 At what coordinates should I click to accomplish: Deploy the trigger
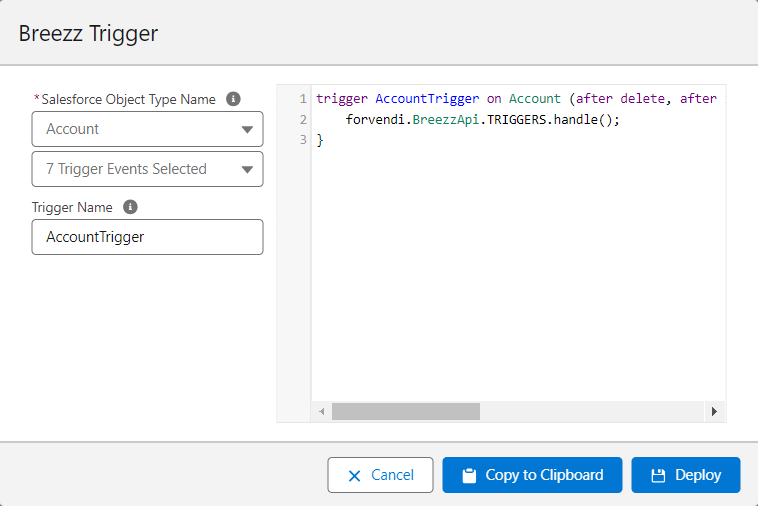[x=685, y=475]
